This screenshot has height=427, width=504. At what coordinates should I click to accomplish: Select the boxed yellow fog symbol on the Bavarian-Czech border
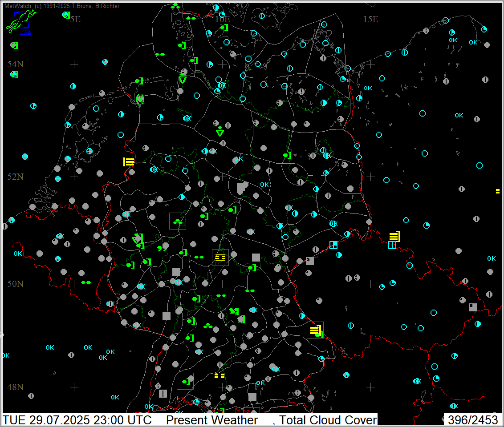click(x=315, y=330)
